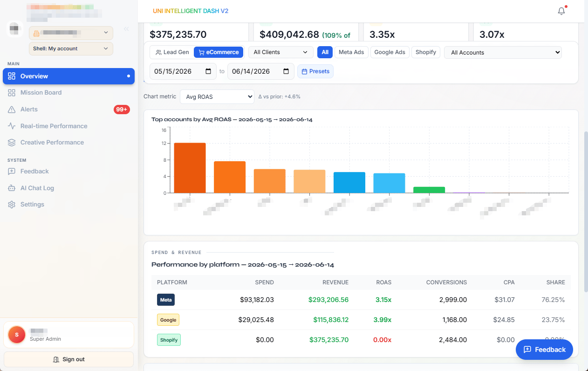Viewport: 588px width, 371px height.
Task: Open the All Accounts dropdown
Action: [503, 52]
